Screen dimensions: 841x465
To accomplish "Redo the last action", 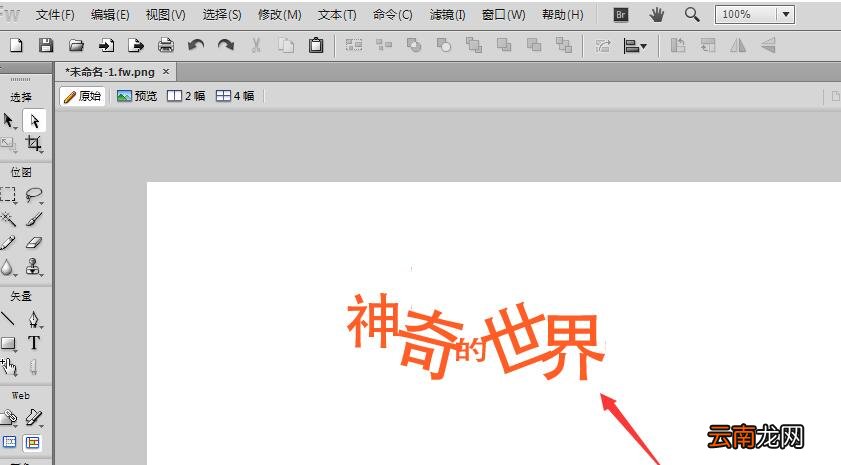I will coord(226,46).
